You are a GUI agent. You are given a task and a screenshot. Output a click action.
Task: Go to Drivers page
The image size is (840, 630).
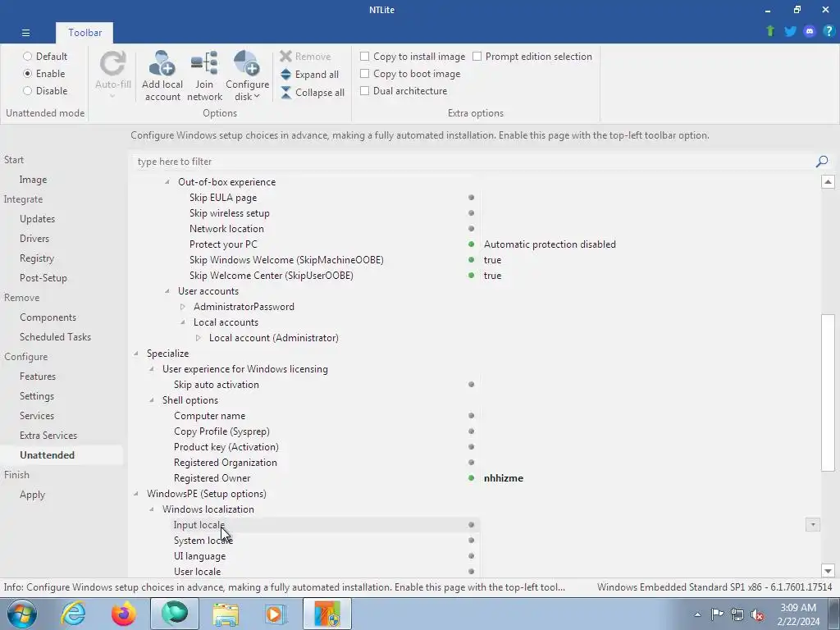click(34, 239)
